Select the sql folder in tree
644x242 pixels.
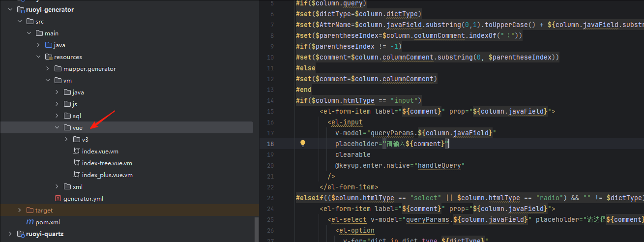pyautogui.click(x=77, y=116)
